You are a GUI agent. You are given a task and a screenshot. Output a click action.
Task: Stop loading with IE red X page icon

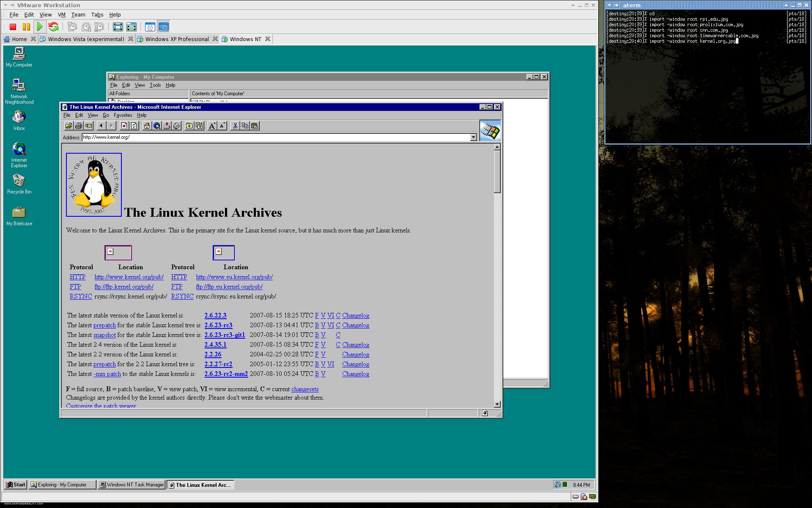point(124,126)
